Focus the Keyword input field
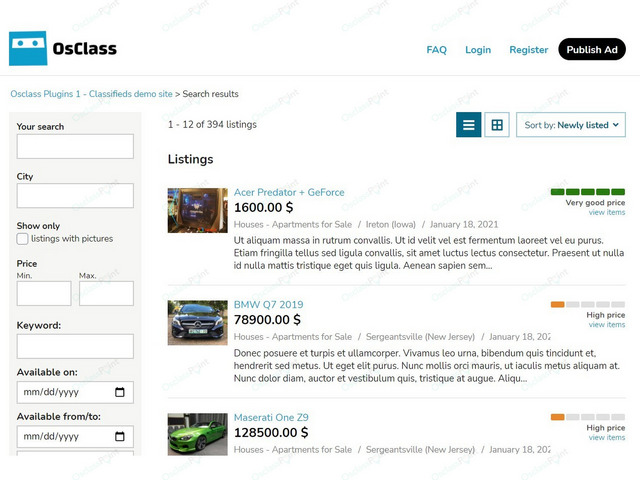 click(x=75, y=346)
